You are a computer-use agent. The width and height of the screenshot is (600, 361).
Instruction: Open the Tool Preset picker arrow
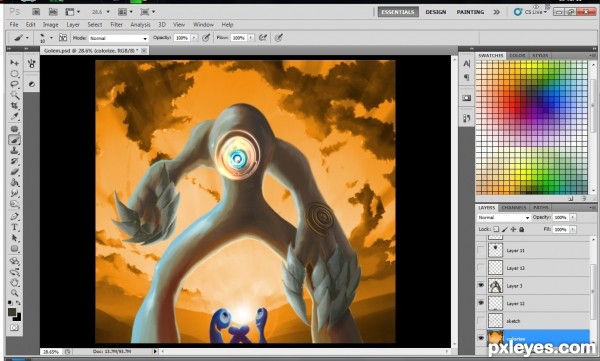point(27,38)
